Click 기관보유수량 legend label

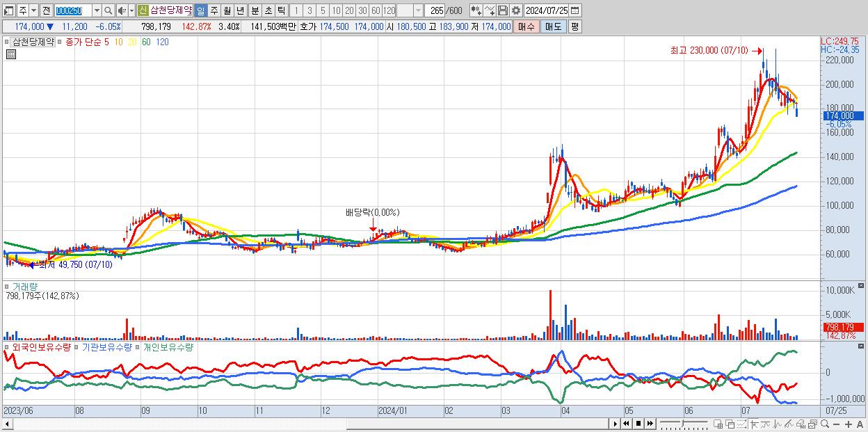(106, 346)
